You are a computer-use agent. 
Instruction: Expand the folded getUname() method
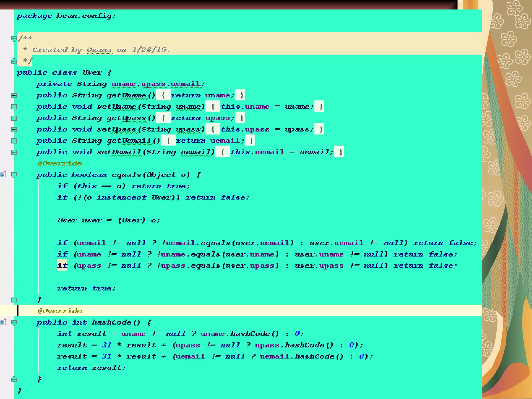coord(14,96)
